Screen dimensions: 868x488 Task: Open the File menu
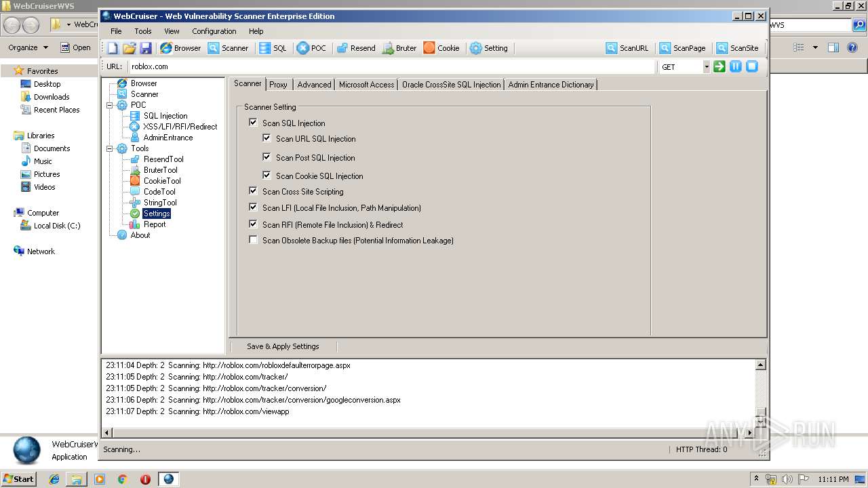point(116,31)
